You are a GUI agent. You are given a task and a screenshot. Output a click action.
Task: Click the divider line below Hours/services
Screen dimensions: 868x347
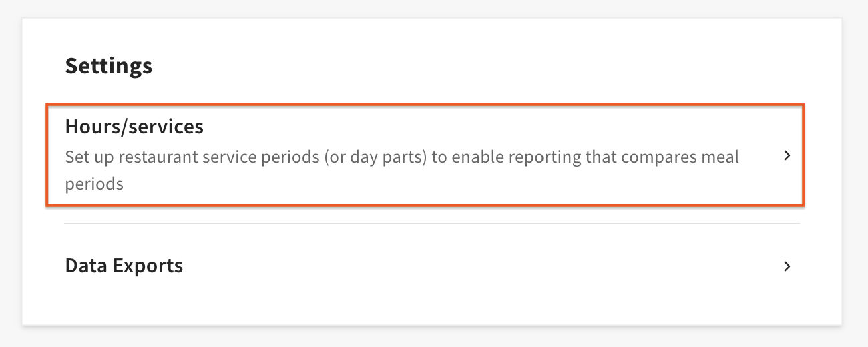click(431, 224)
